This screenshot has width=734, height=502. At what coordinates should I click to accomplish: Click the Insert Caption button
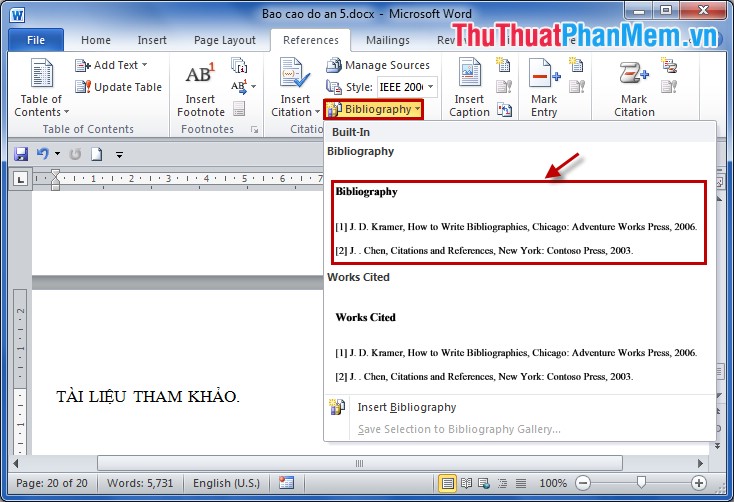[470, 87]
